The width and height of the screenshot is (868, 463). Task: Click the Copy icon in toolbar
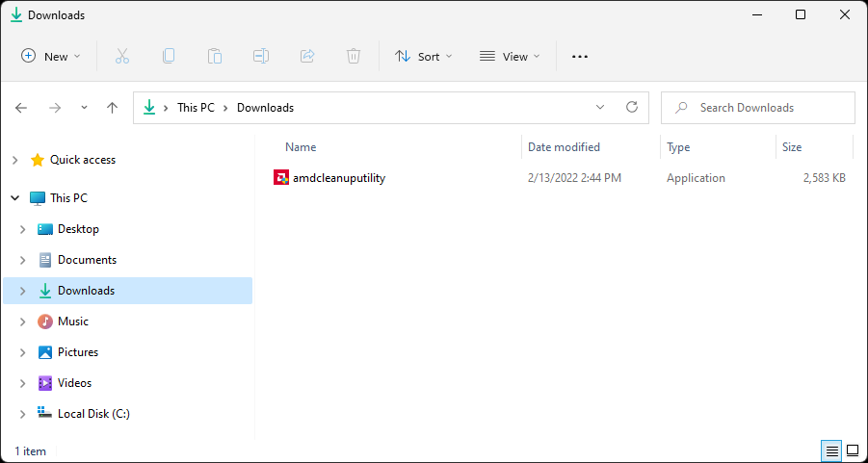coord(169,57)
